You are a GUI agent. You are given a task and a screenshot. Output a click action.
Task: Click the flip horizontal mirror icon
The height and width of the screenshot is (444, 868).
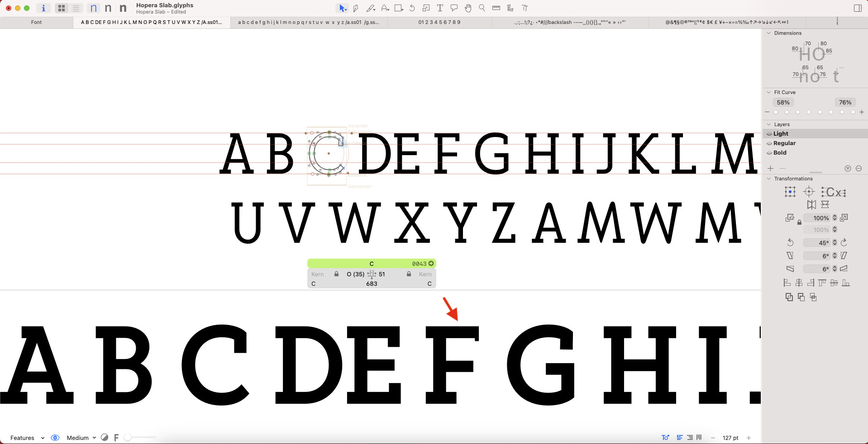point(811,204)
